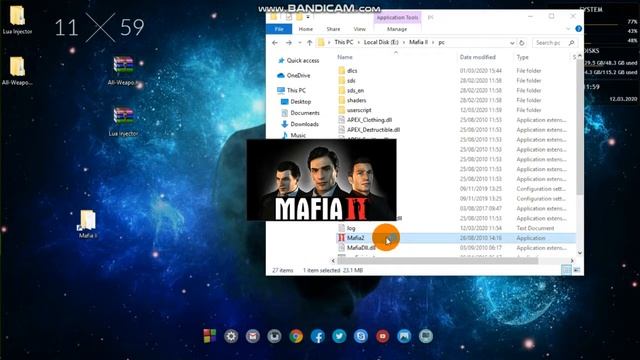Click the vertical scrollbar of file list
Viewport: 640px width, 360px height.
pos(580,127)
